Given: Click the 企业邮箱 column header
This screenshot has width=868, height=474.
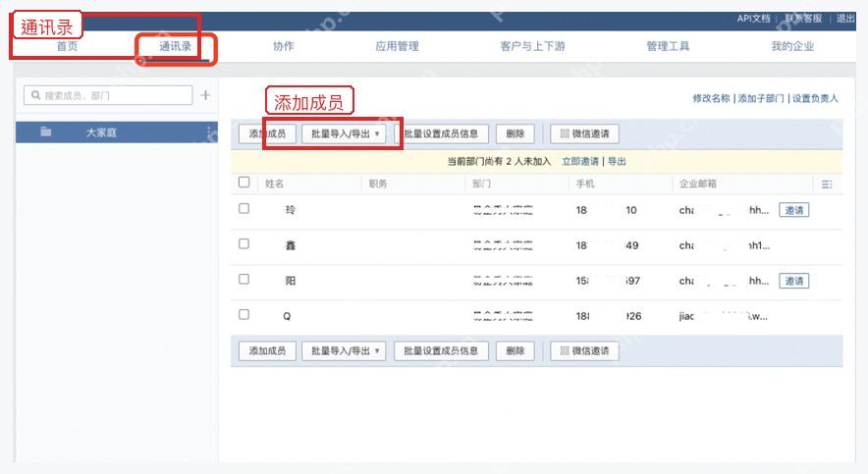Looking at the screenshot, I should [x=697, y=184].
